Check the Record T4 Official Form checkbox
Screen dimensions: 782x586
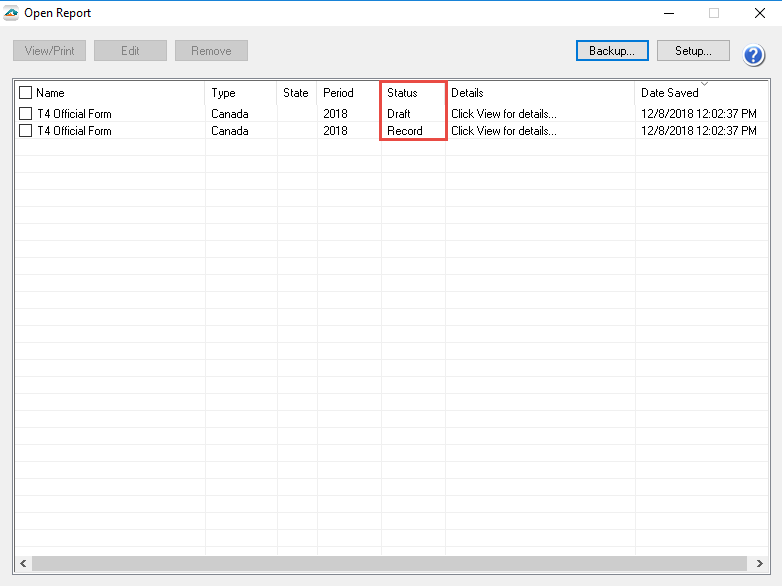(26, 131)
